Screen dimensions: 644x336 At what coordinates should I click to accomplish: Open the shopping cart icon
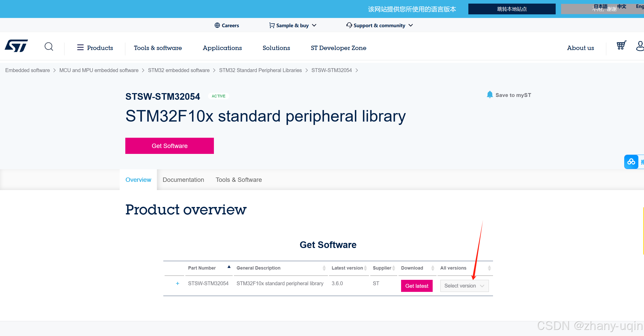(621, 45)
